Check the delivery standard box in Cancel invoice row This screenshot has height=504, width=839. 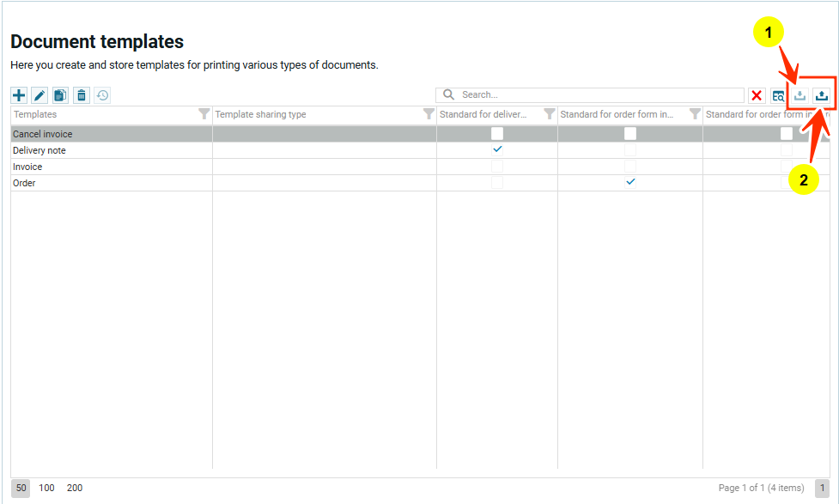497,134
